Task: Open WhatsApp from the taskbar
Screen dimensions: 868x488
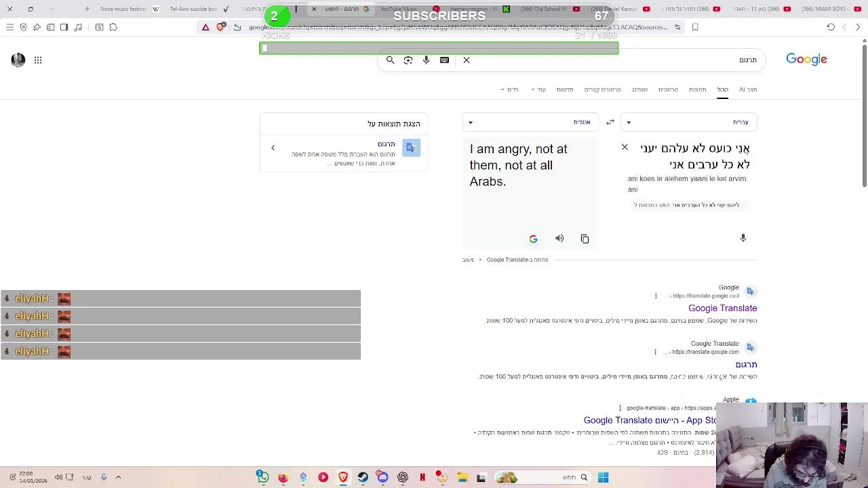Action: 262,477
